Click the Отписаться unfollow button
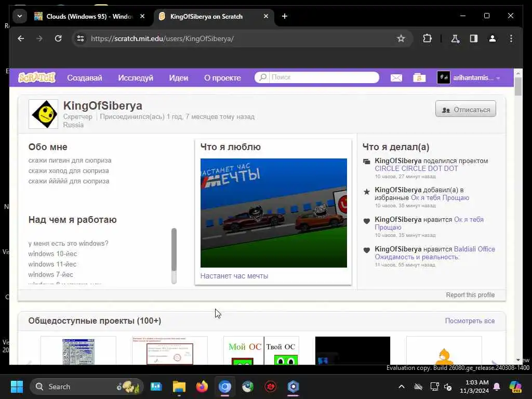 tap(465, 109)
